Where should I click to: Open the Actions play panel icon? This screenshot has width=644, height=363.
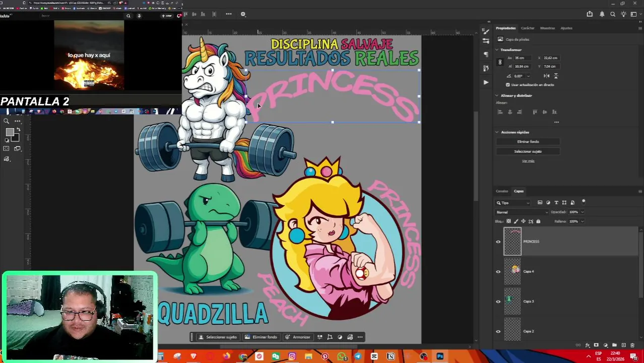point(485,82)
